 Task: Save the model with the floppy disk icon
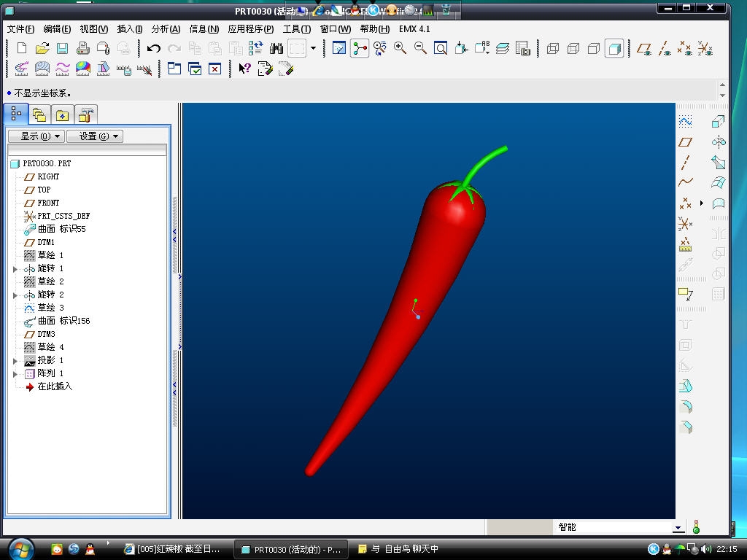coord(63,48)
